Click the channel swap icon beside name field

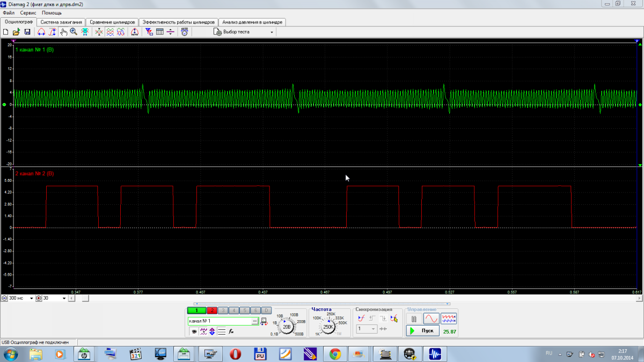pyautogui.click(x=264, y=321)
